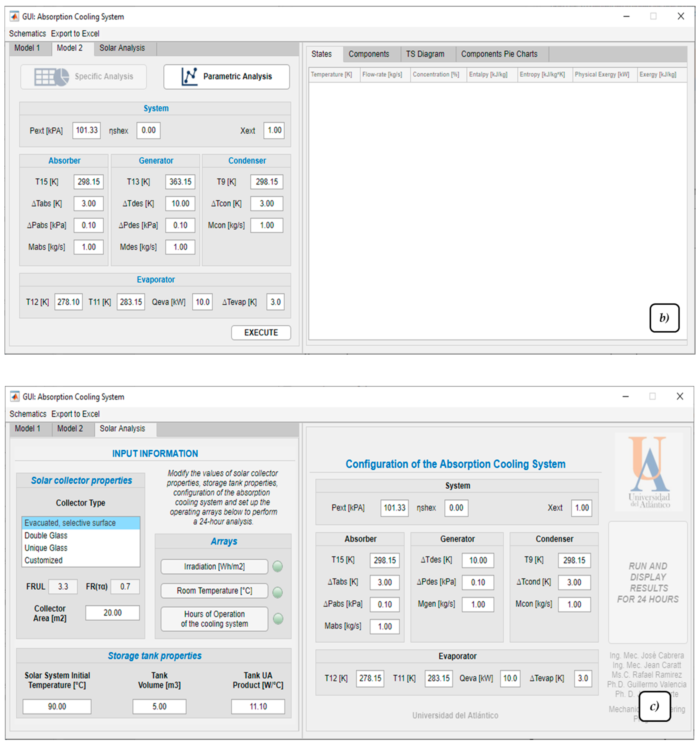The height and width of the screenshot is (745, 700).
Task: Click MATLAB logo icon in top window title
Action: pyautogui.click(x=14, y=17)
